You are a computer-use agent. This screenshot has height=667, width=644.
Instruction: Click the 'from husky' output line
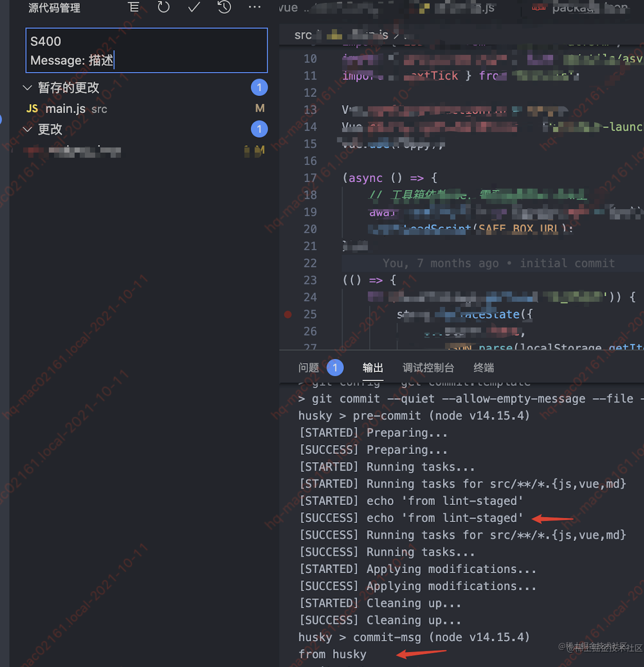pyautogui.click(x=332, y=655)
